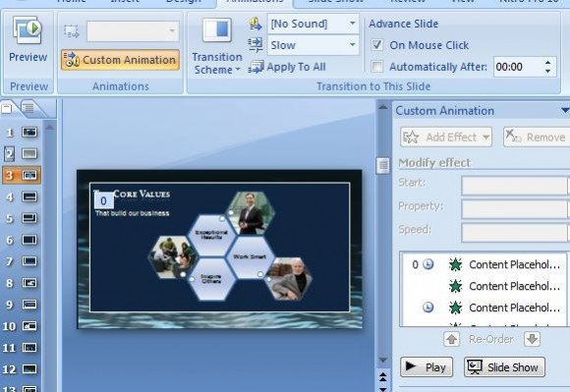This screenshot has width=570, height=392.
Task: Enable Automatically After checkbox
Action: click(377, 67)
